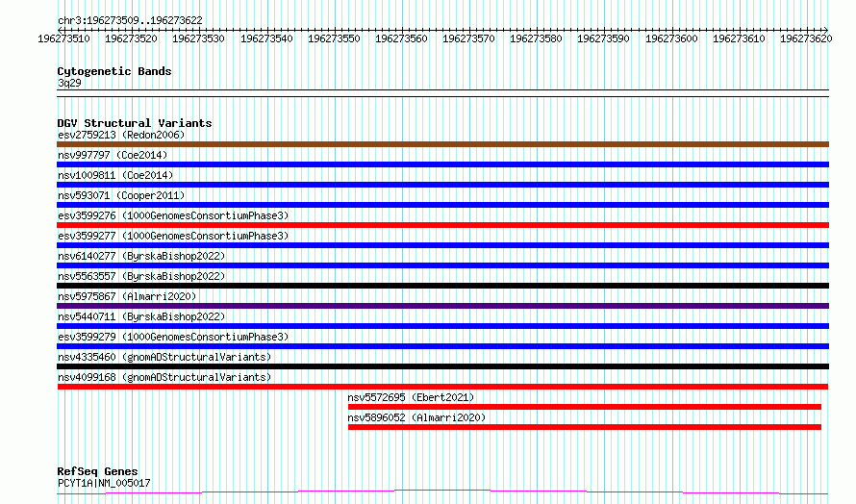Click the red nsv5572695 variant bar

coord(585,407)
